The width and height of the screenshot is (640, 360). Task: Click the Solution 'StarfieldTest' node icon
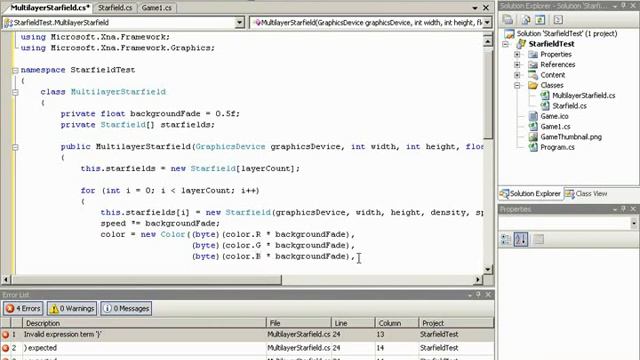[x=509, y=33]
